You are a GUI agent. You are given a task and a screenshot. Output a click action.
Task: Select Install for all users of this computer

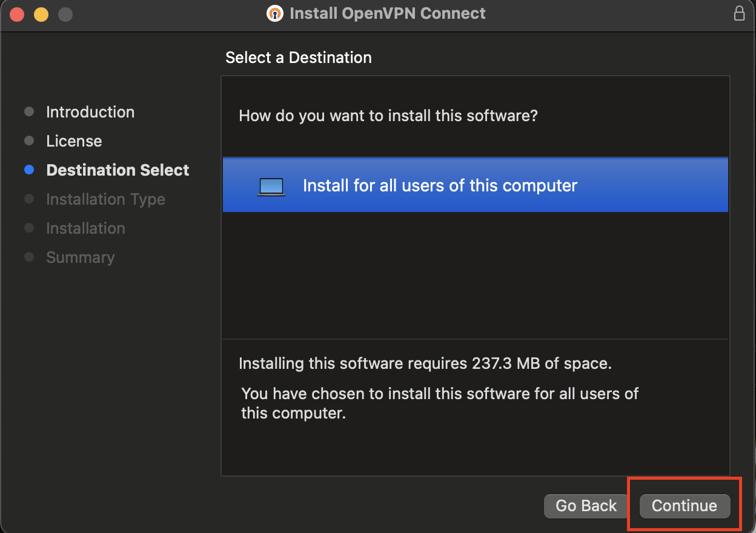point(476,185)
